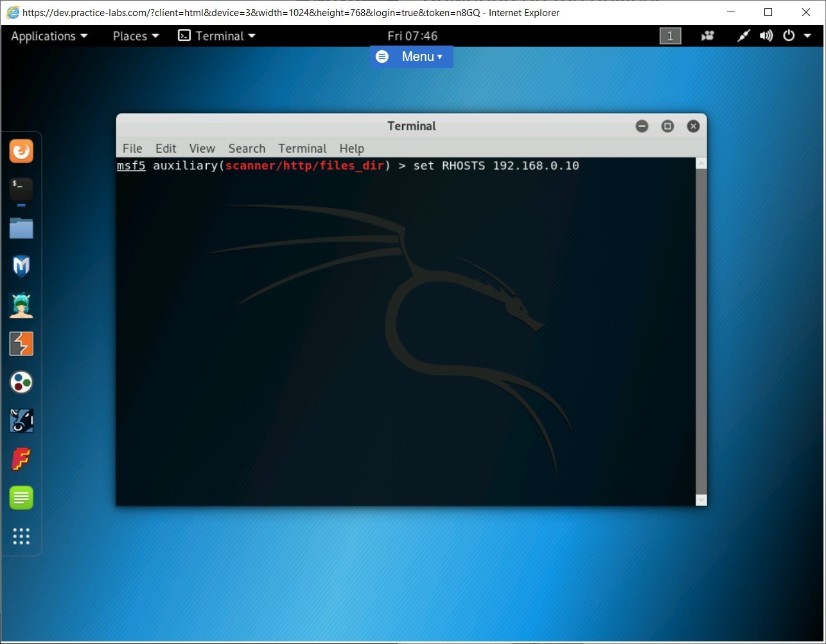The height and width of the screenshot is (644, 826).
Task: Launch a new terminal from the dock
Action: click(21, 189)
